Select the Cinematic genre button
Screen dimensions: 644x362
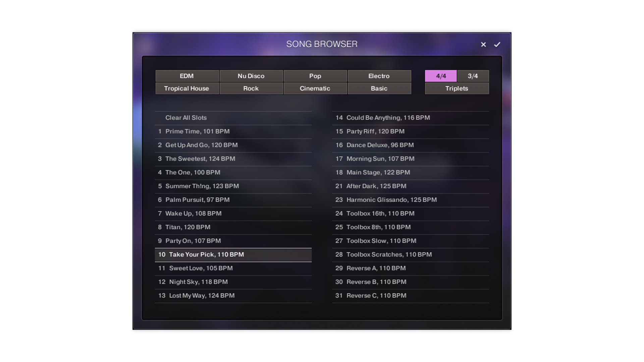tap(315, 88)
